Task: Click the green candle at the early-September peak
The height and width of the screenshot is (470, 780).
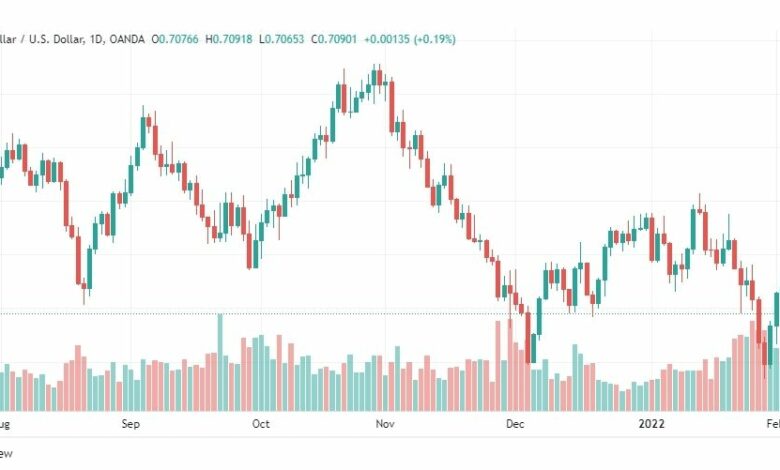Action: click(143, 132)
